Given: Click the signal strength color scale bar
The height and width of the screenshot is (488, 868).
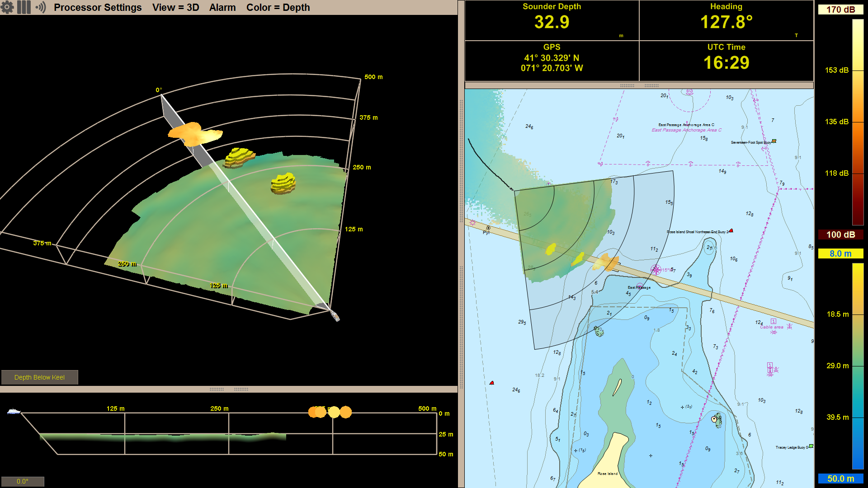Looking at the screenshot, I should (x=858, y=122).
